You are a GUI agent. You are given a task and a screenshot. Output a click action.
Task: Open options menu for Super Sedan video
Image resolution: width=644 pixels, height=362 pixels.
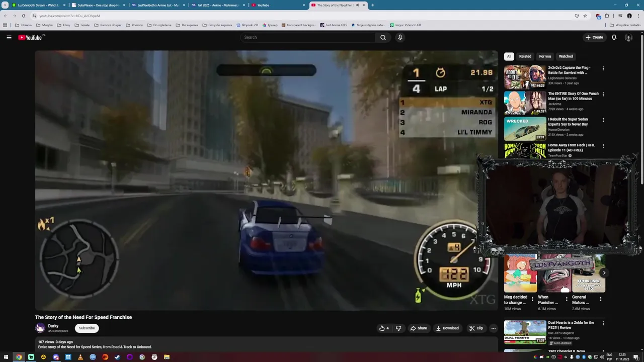[603, 120]
